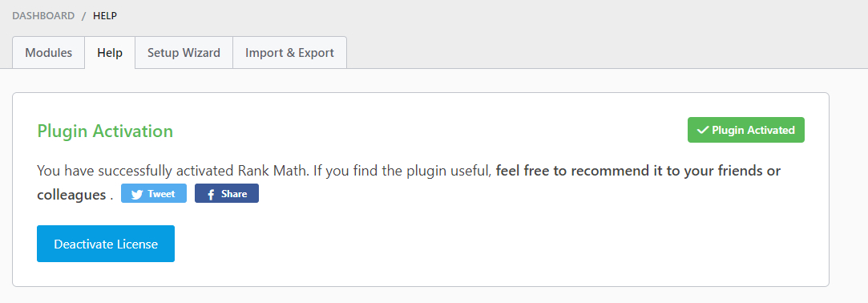This screenshot has height=303, width=868.
Task: Click the Deactivate License button
Action: pyautogui.click(x=106, y=244)
